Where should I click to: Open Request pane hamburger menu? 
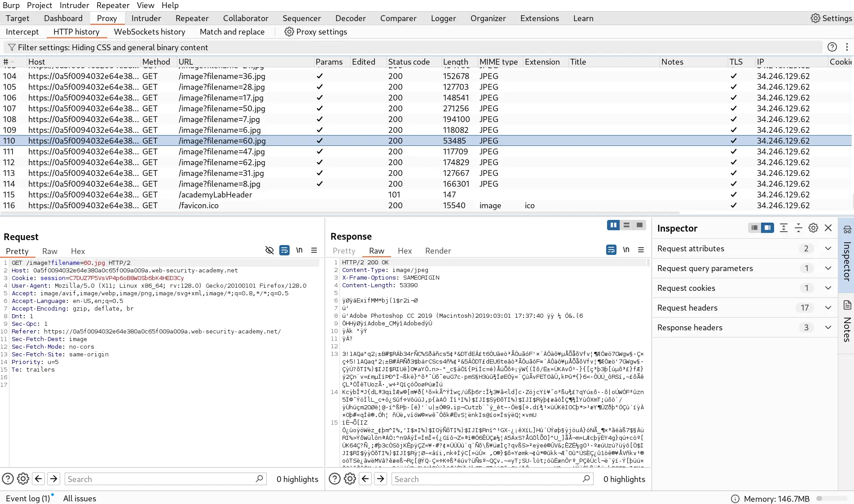pos(314,250)
